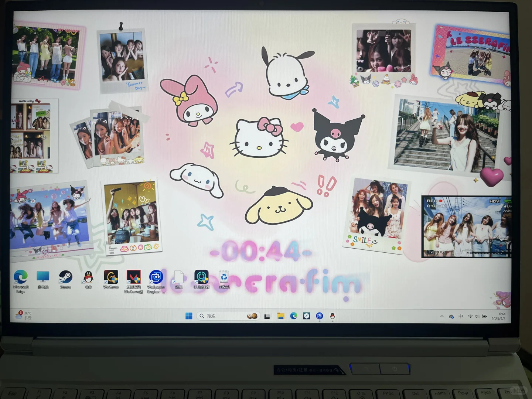Select the 回收站 Recycle Bin icon
Viewport: 532px width, 399px height.
click(224, 280)
